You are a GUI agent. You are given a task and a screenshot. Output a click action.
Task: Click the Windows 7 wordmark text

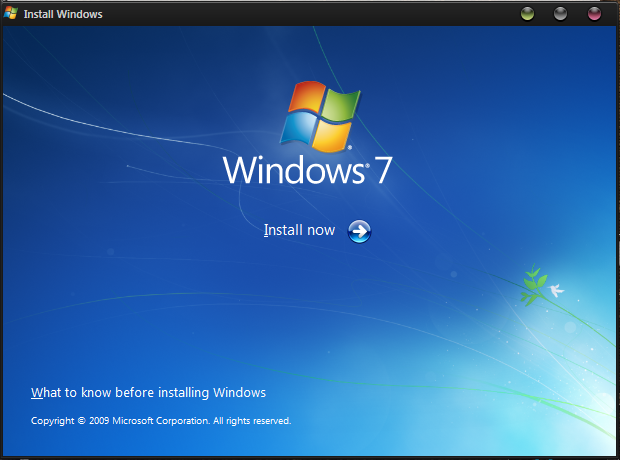(x=308, y=170)
